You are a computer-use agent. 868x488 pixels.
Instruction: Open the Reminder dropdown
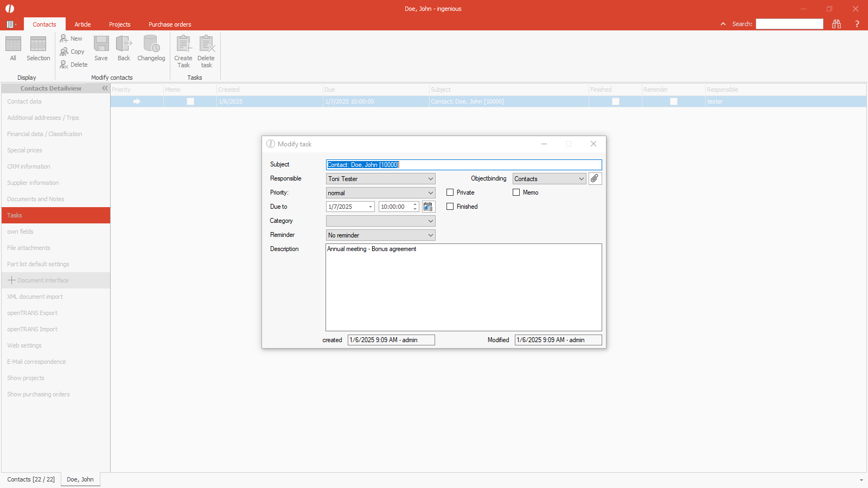point(430,235)
